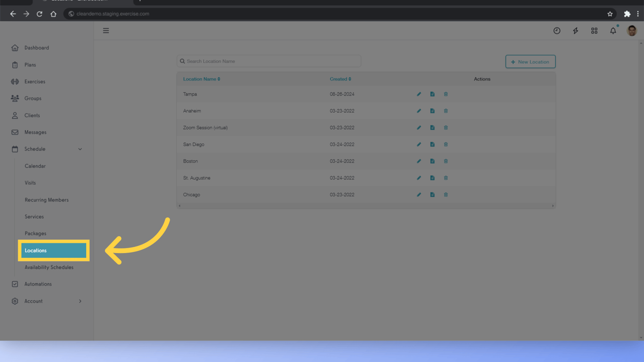644x362 pixels.
Task: Sort by the Created column arrows
Action: tap(351, 79)
